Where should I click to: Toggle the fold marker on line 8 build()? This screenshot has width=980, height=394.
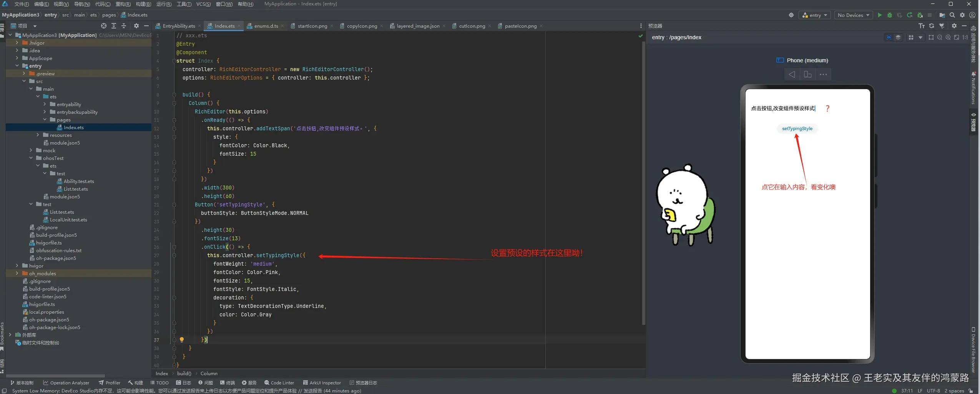point(174,95)
